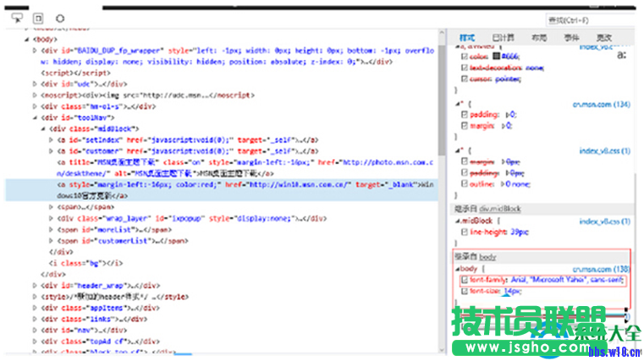Open the 事件 (Events) tab

[x=572, y=38]
